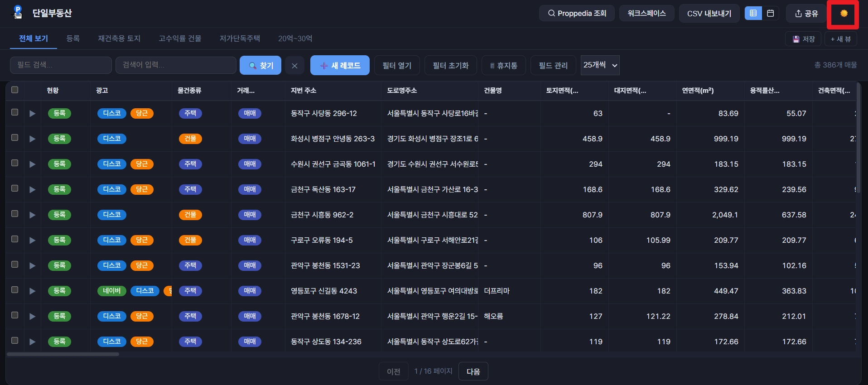Image resolution: width=868 pixels, height=385 pixels.
Task: Toggle the select-all header checkbox
Action: click(14, 90)
